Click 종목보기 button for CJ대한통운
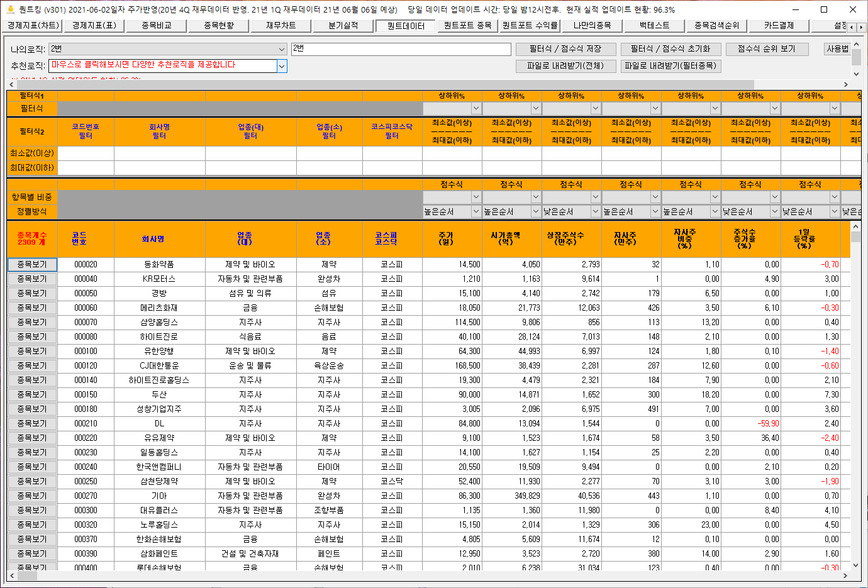Viewport: 868px width, 588px height. coord(32,366)
